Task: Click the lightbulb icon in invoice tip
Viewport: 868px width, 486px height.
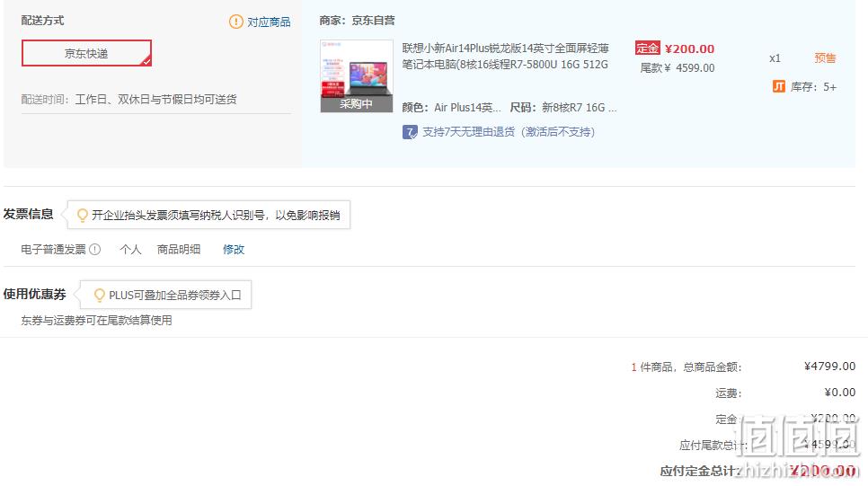Action: click(x=82, y=215)
